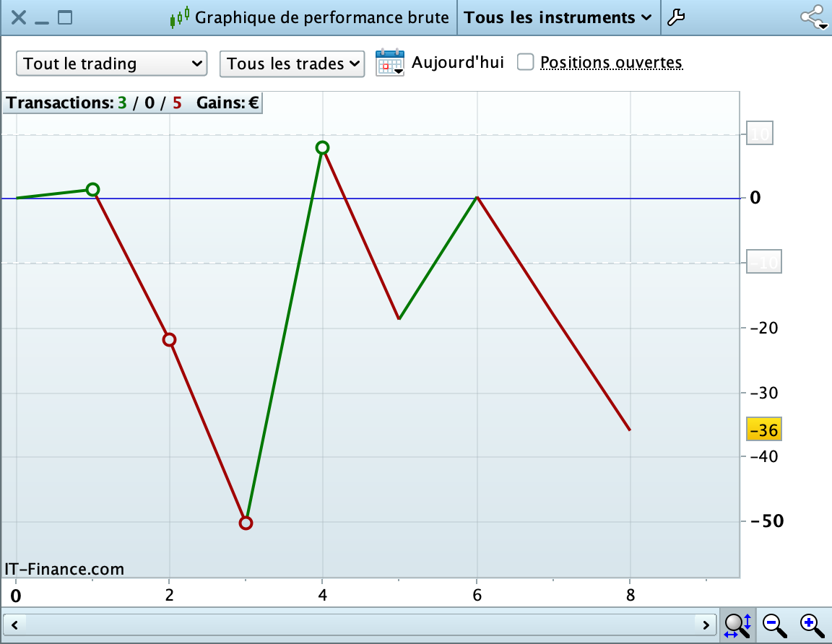Click the Transactions summary box
The image size is (832, 644).
tap(133, 103)
